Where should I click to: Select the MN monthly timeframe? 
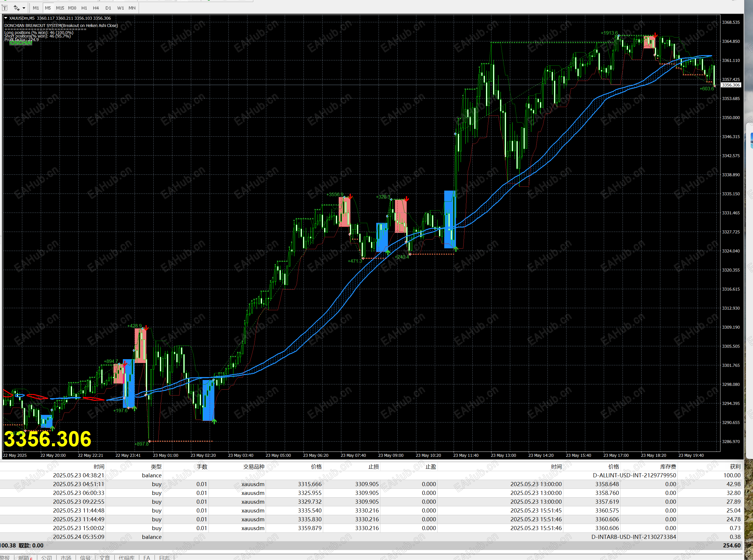pyautogui.click(x=132, y=8)
